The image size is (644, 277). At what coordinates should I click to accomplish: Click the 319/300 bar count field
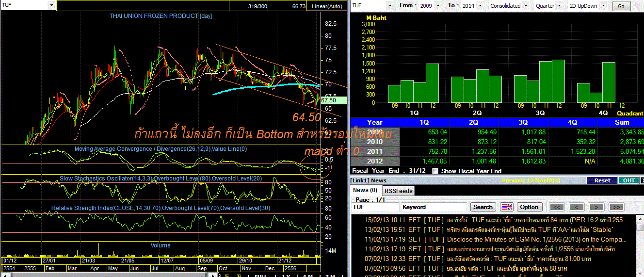258,6
